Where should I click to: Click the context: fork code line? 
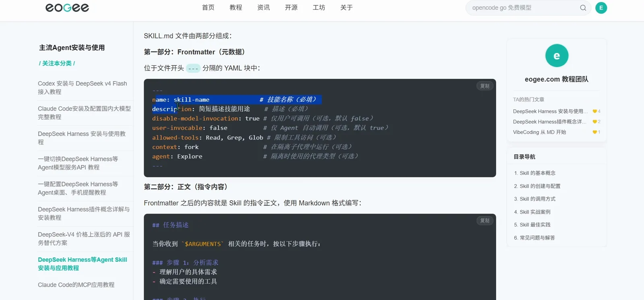click(x=252, y=147)
